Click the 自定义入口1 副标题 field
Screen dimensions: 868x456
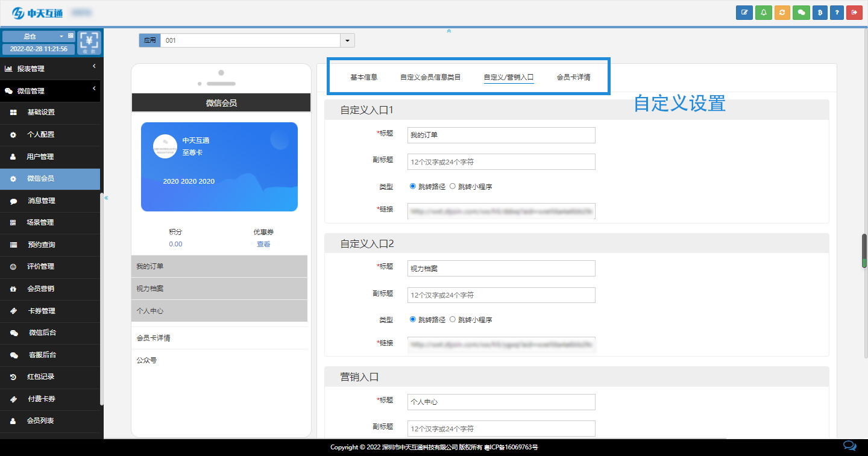[502, 161]
